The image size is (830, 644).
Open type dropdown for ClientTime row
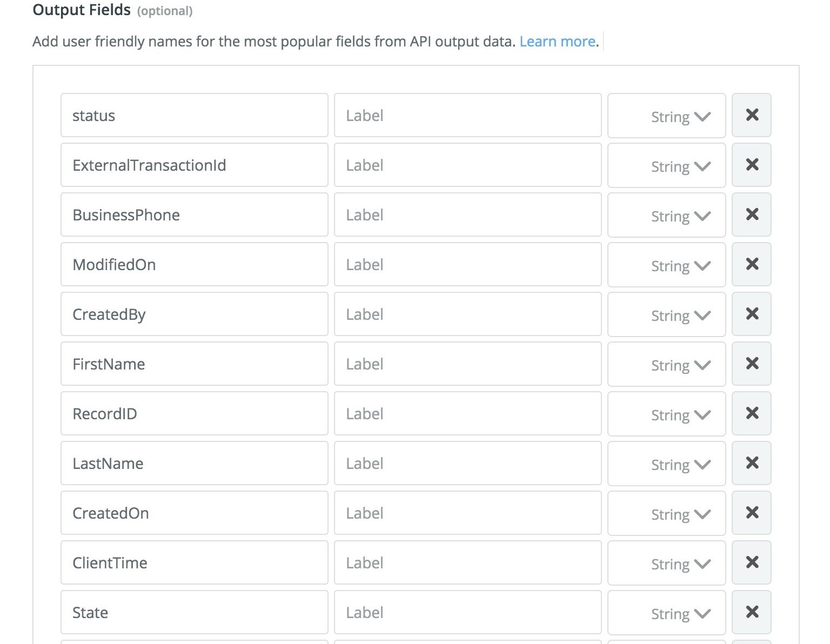(x=666, y=563)
